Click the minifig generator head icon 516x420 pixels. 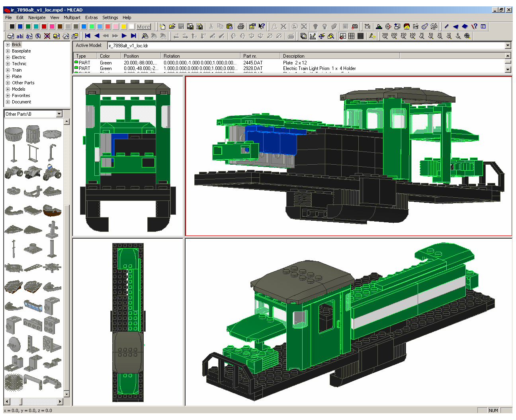pyautogui.click(x=407, y=26)
